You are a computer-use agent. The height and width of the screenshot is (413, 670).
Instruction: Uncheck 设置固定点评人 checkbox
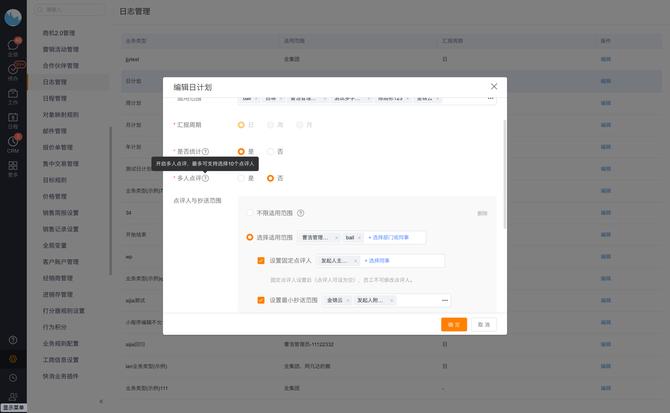point(261,260)
